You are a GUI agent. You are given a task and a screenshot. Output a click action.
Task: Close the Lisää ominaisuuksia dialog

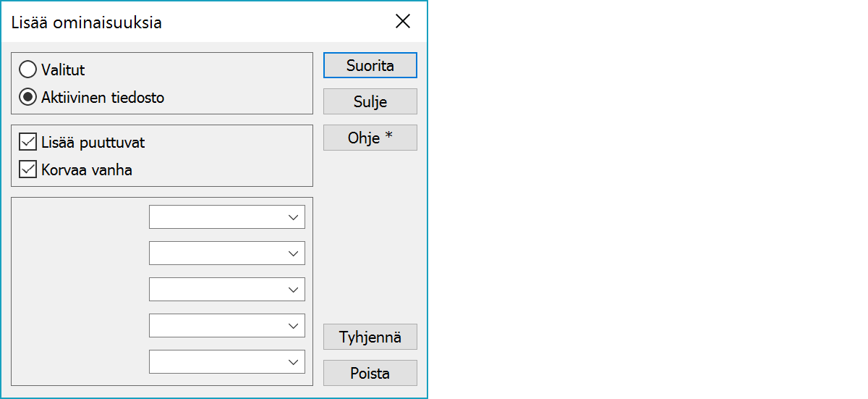(x=403, y=22)
